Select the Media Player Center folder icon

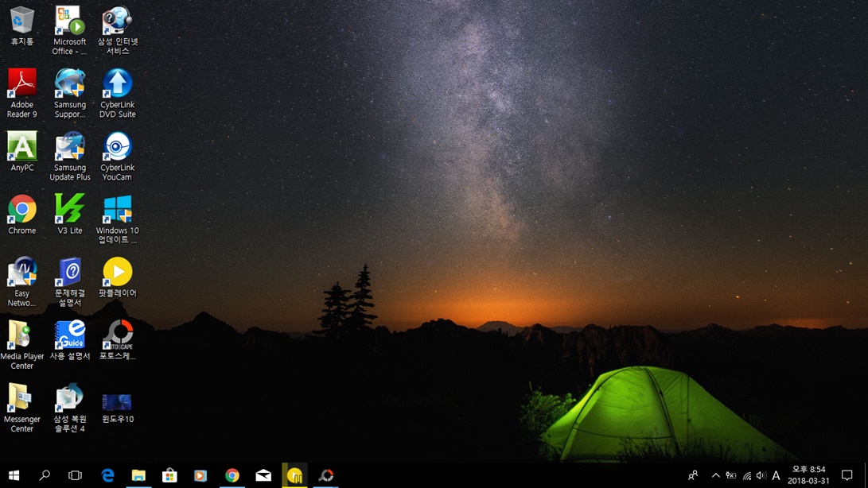(x=22, y=335)
